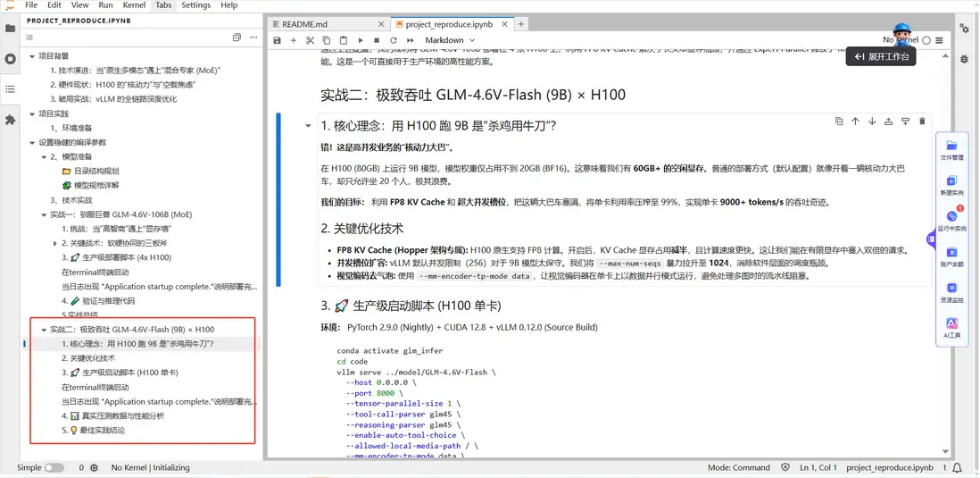This screenshot has width=980, height=478.
Task: Collapse the 项目背景 outline section
Action: (x=32, y=55)
